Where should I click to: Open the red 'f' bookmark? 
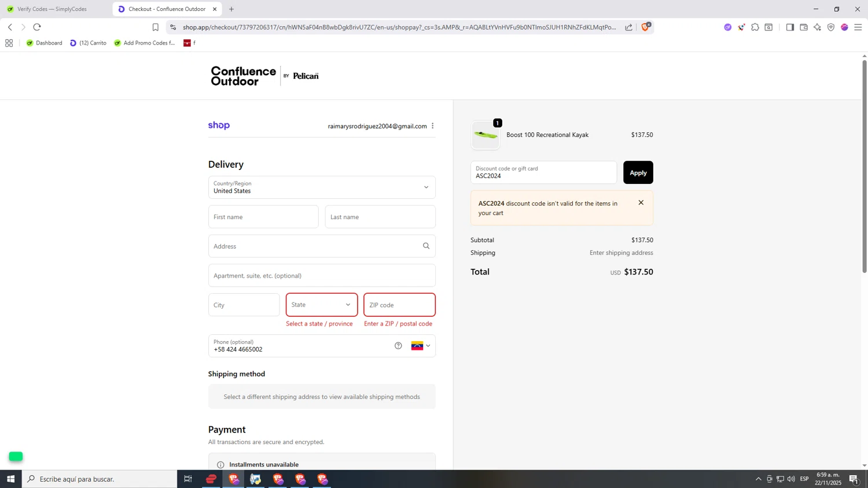[x=189, y=43]
